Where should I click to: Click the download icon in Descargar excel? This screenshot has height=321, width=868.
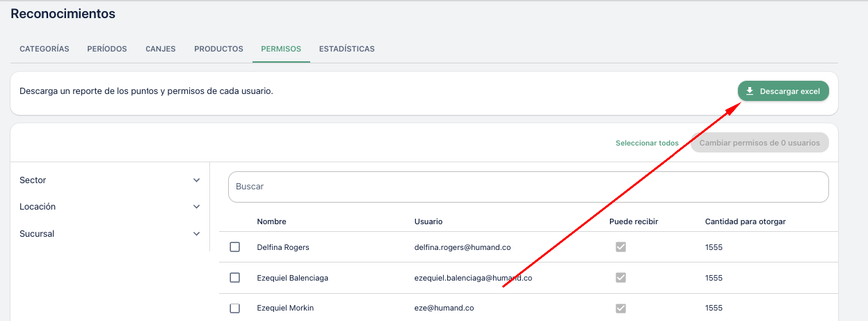click(x=750, y=91)
